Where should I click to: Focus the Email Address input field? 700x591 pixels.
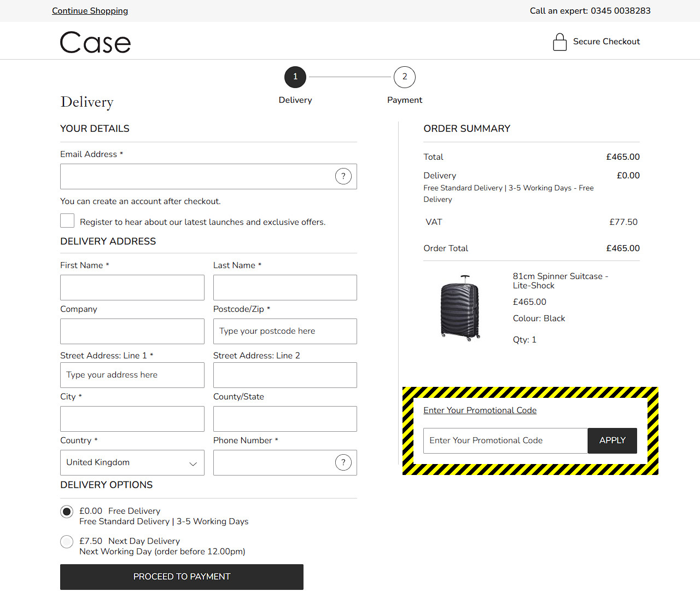click(197, 176)
